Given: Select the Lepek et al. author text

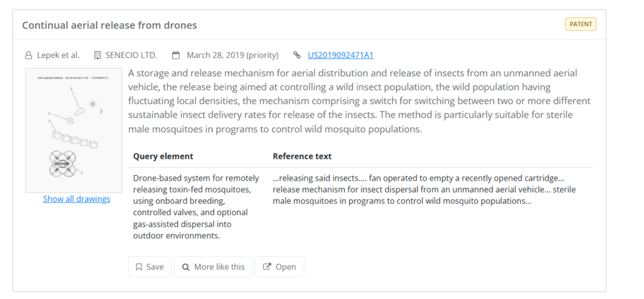Looking at the screenshot, I should 58,55.
